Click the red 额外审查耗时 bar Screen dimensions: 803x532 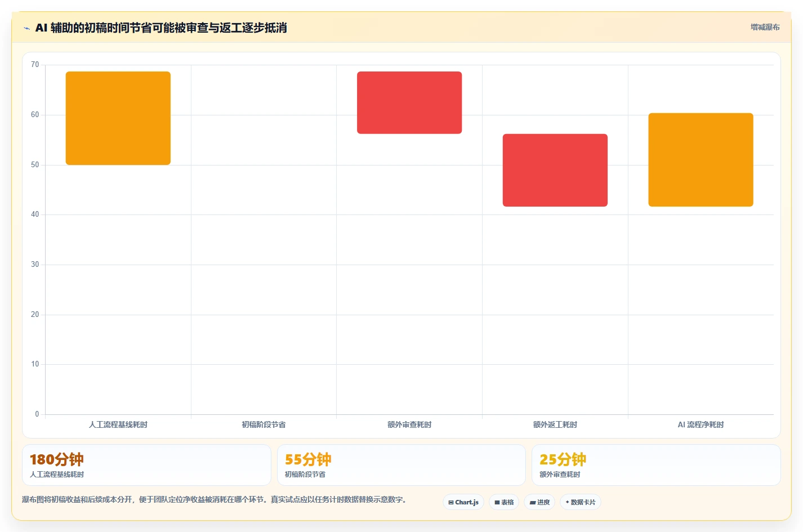point(409,102)
